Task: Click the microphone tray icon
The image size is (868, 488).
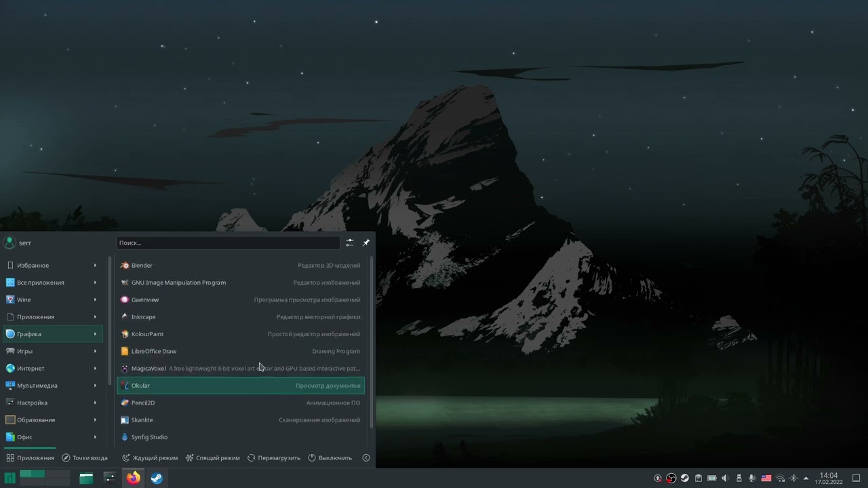Action: [753, 478]
